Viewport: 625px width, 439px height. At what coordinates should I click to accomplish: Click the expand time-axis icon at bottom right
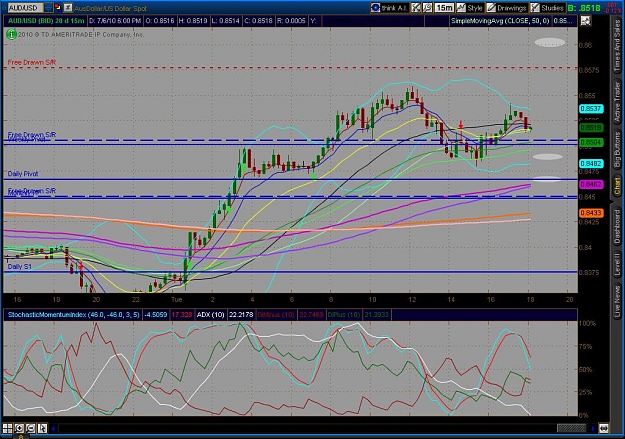(x=603, y=429)
